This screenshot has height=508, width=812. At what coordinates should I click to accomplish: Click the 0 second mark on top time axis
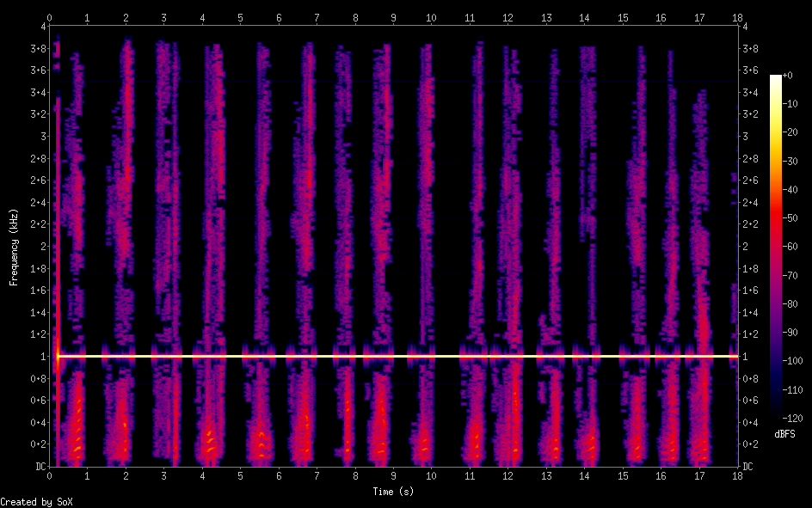pyautogui.click(x=50, y=17)
